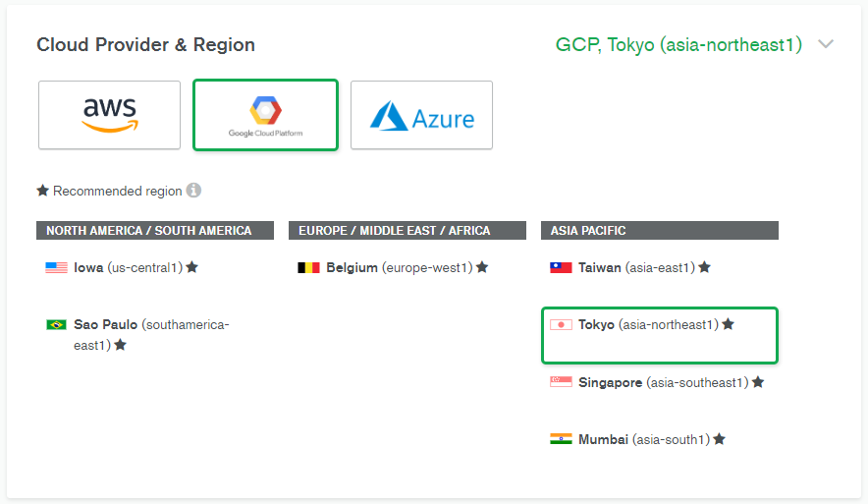Click the United States flag icon by Iowa

tap(57, 268)
